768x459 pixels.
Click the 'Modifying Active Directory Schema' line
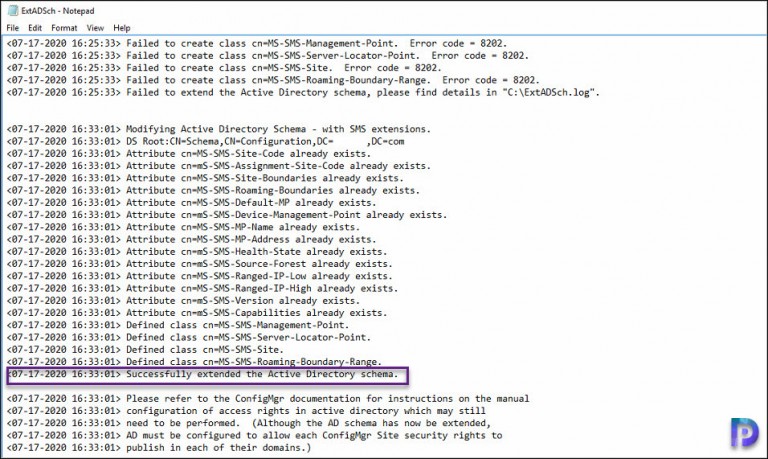tap(218, 129)
